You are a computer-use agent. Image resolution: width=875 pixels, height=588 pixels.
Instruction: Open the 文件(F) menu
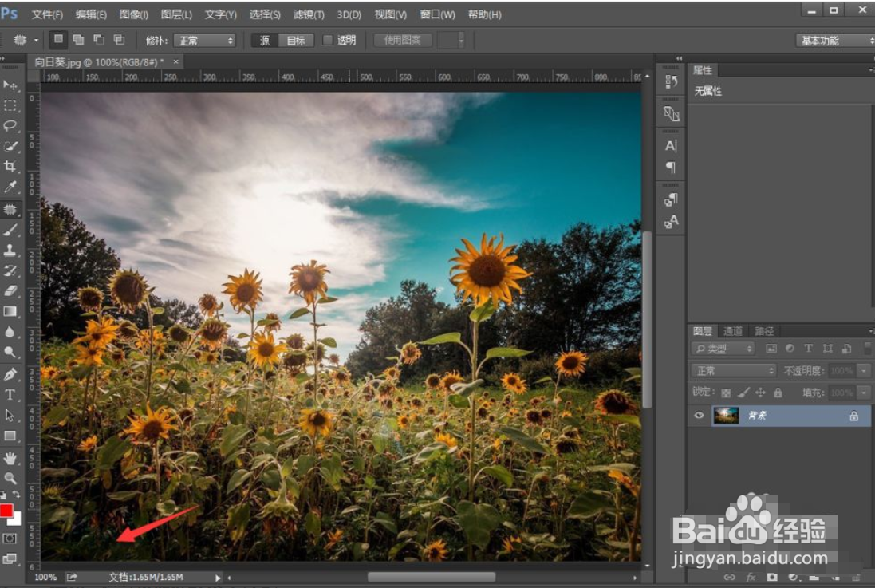(x=47, y=14)
